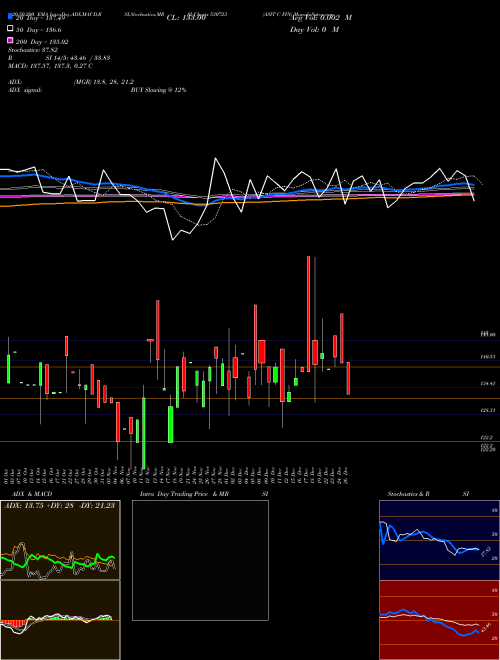Click the 'ADX signal:' label
The image size is (500, 660).
[x=25, y=90]
